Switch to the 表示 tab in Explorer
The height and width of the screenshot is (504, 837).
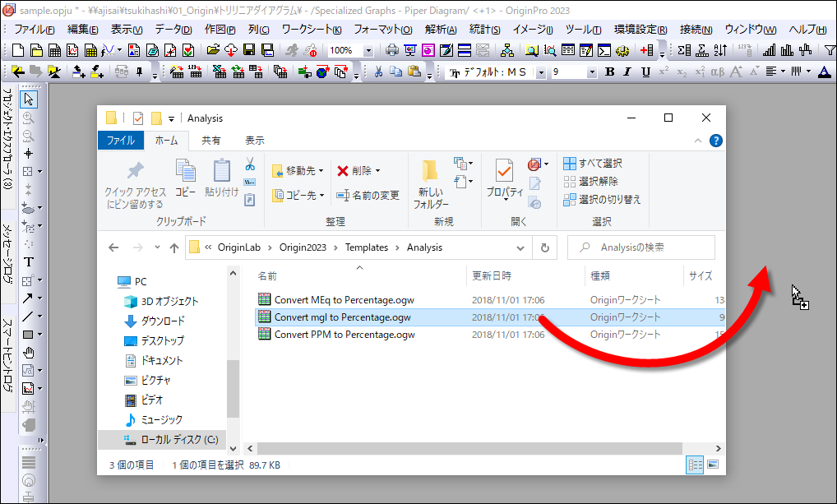(255, 141)
